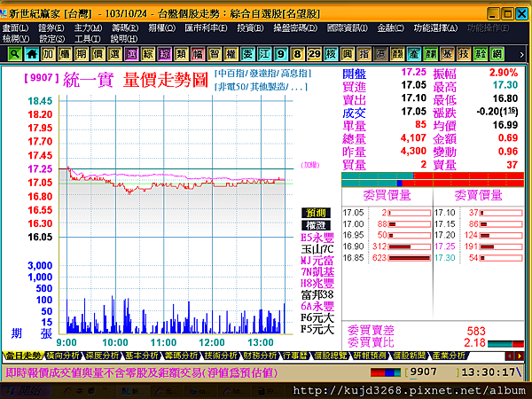Click the 類 toolbar button
The image size is (532, 399).
point(181,54)
